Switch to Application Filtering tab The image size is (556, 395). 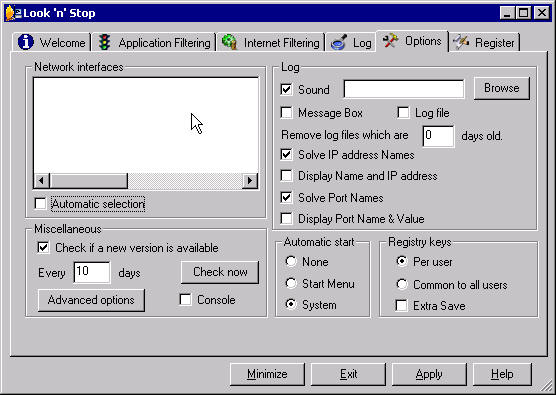[154, 42]
